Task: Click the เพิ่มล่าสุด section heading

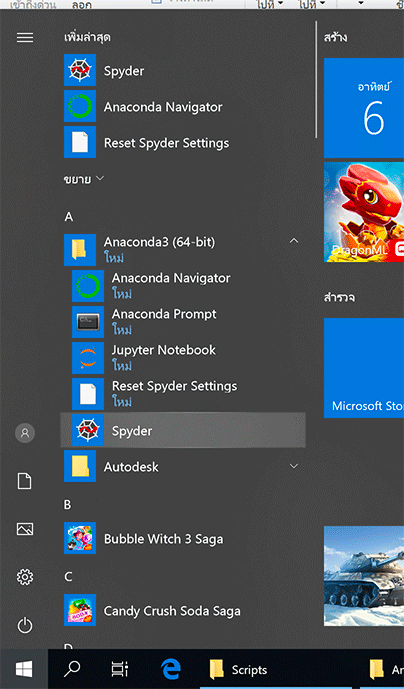Action: coord(87,37)
